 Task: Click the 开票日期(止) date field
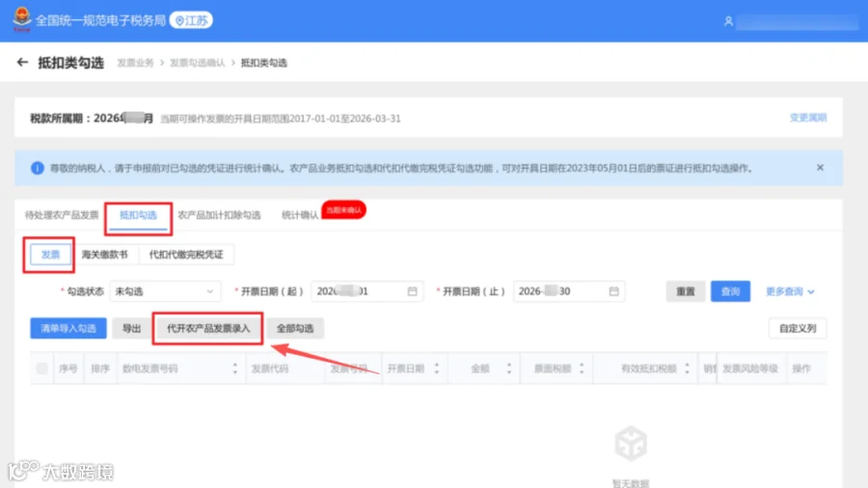(568, 291)
